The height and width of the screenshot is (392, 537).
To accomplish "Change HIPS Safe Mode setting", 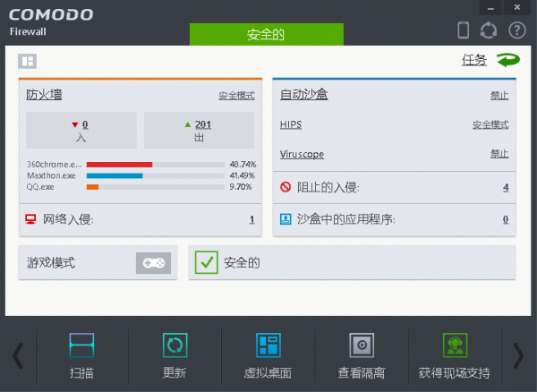I will tap(490, 124).
